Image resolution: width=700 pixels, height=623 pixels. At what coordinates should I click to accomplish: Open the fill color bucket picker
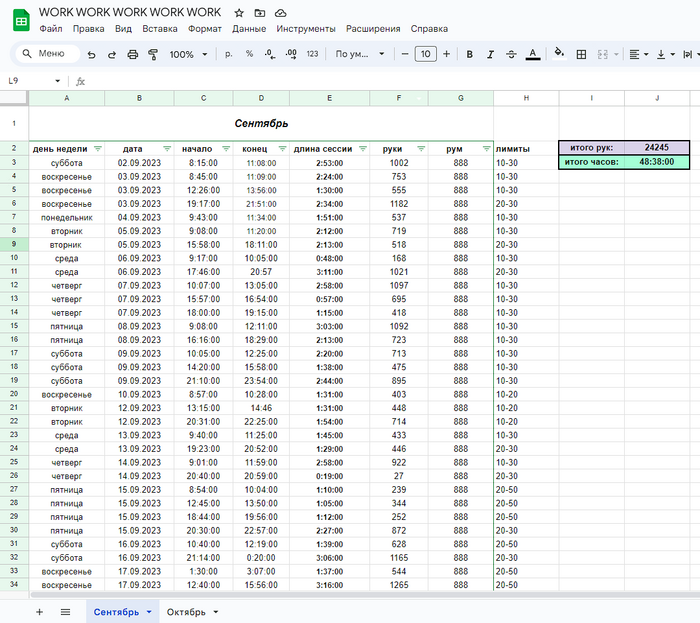[x=559, y=54]
